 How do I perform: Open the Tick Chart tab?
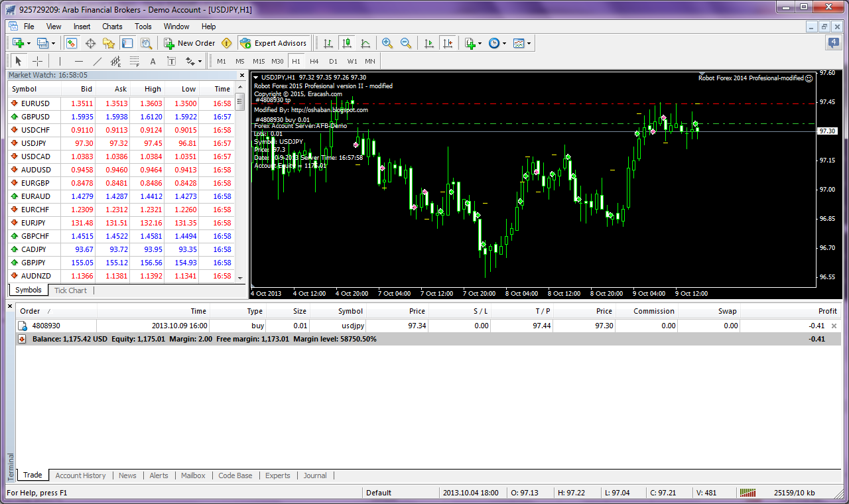(70, 290)
